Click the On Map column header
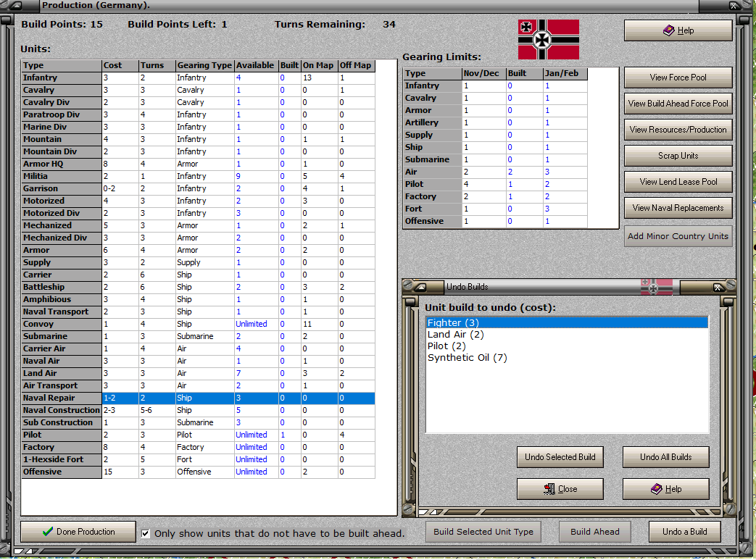The image size is (756, 560). [320, 65]
